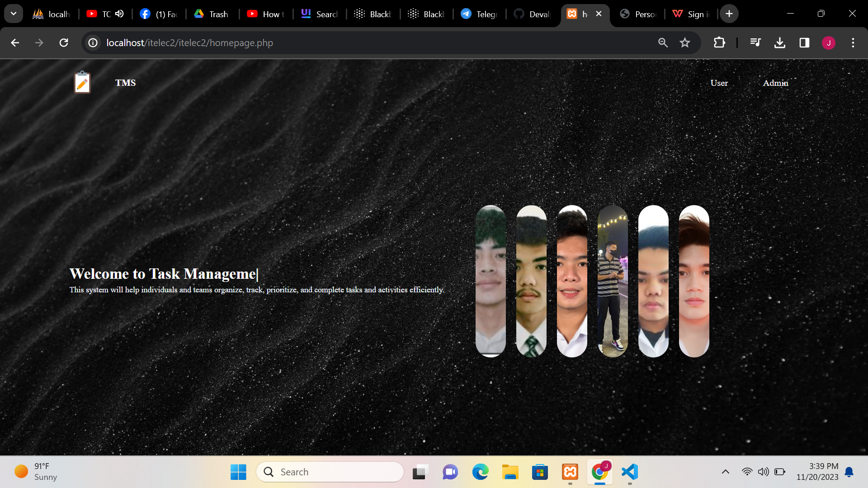The image size is (868, 488).
Task: Bookmark this page with star icon
Action: pyautogui.click(x=685, y=43)
